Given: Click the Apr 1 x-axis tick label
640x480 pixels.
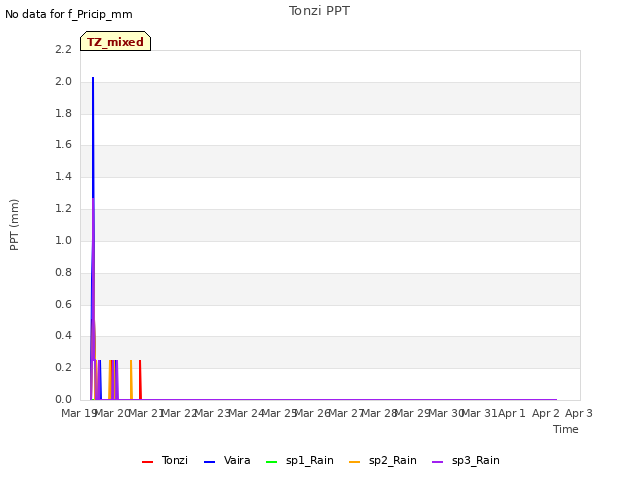Looking at the screenshot, I should pos(512,413).
